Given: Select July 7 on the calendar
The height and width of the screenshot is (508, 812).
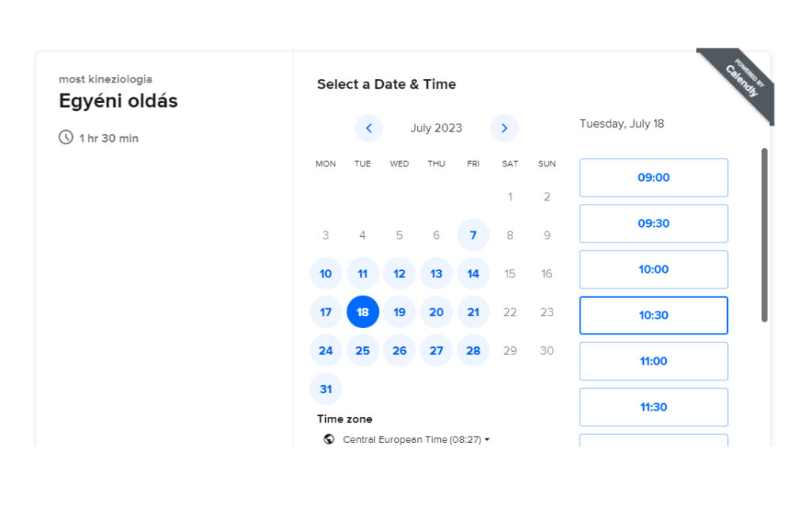Looking at the screenshot, I should pos(473,235).
